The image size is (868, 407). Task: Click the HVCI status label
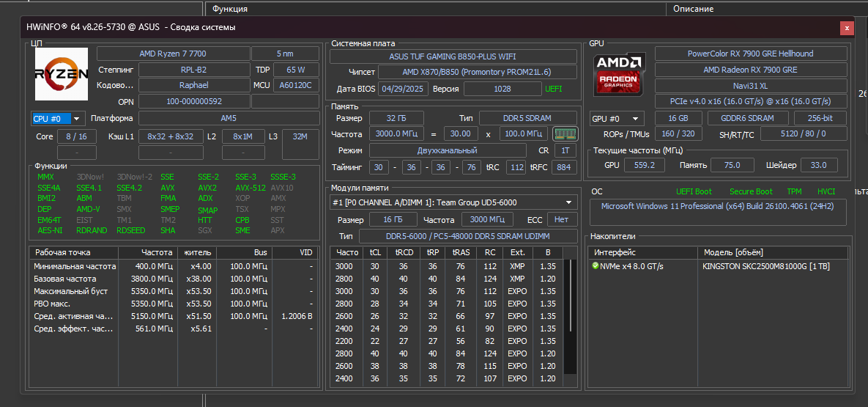point(826,191)
